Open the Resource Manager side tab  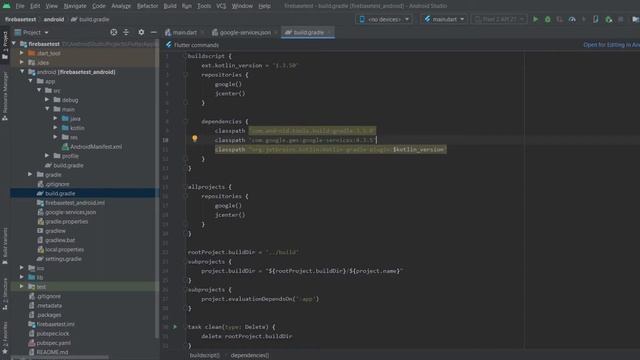[5, 96]
